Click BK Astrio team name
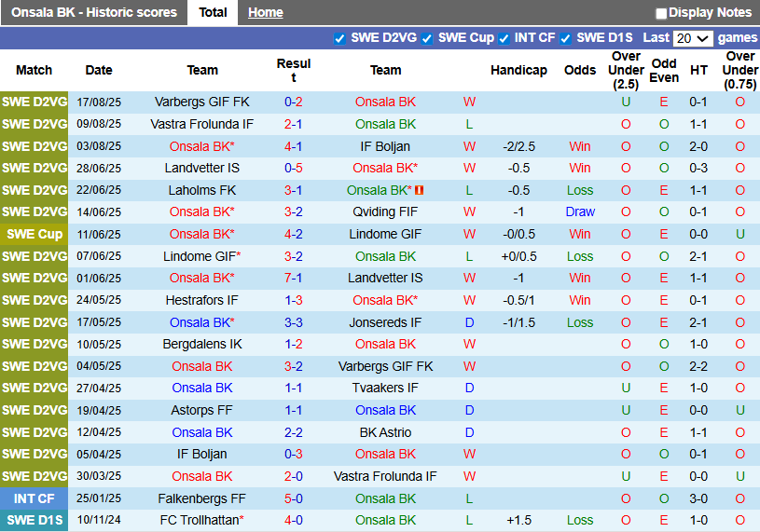760x532 pixels. coord(385,432)
